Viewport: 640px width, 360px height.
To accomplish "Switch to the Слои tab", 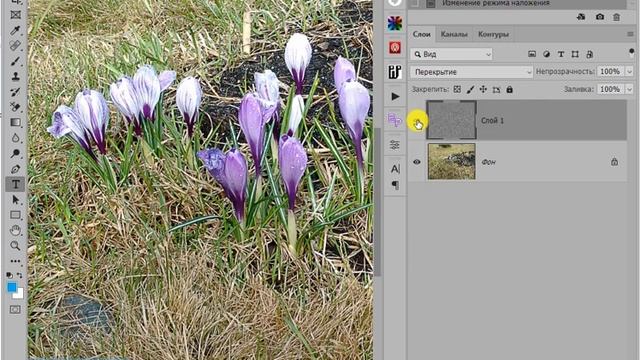I will click(x=422, y=34).
